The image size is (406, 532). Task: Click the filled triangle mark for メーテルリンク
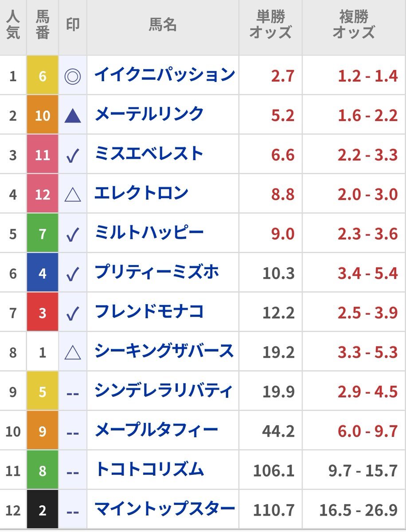[x=73, y=116]
